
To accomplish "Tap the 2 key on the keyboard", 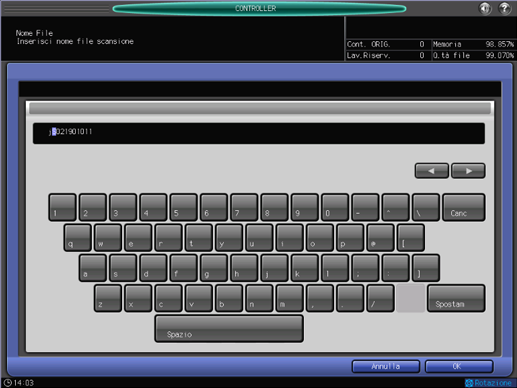I will click(93, 207).
